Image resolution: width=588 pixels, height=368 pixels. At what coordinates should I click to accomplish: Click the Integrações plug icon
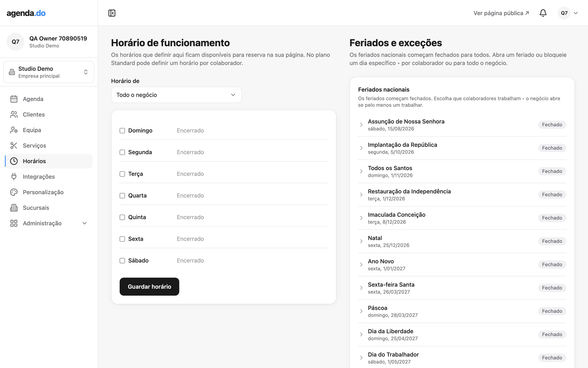14,177
